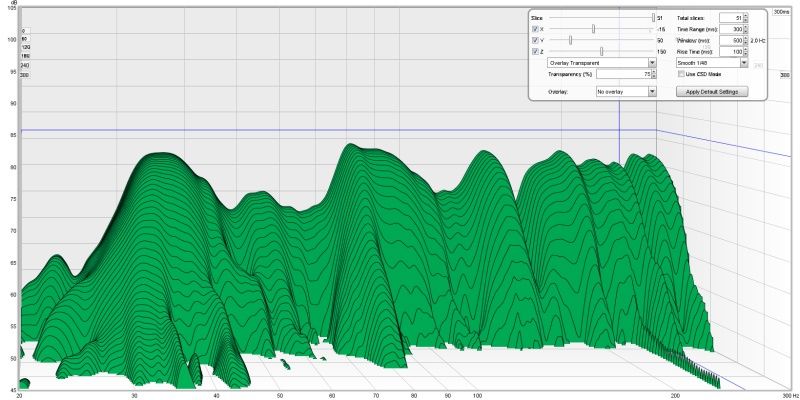Enable Use CSD Mode checkbox

(x=681, y=74)
